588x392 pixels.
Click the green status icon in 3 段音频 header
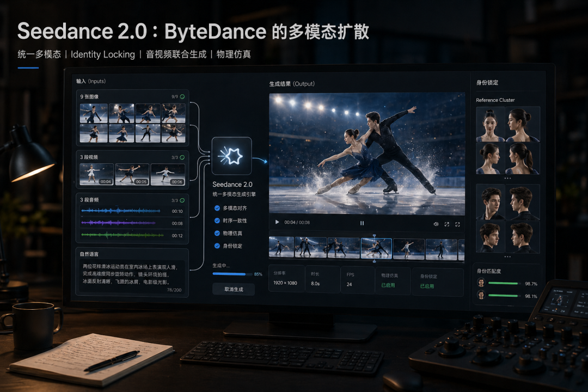coord(182,200)
